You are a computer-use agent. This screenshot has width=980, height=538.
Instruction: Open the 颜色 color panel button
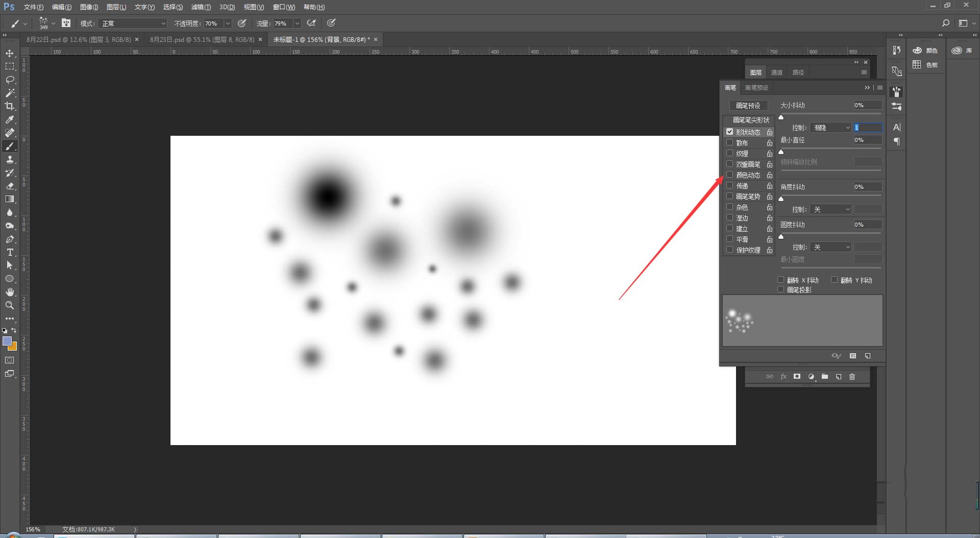(926, 51)
